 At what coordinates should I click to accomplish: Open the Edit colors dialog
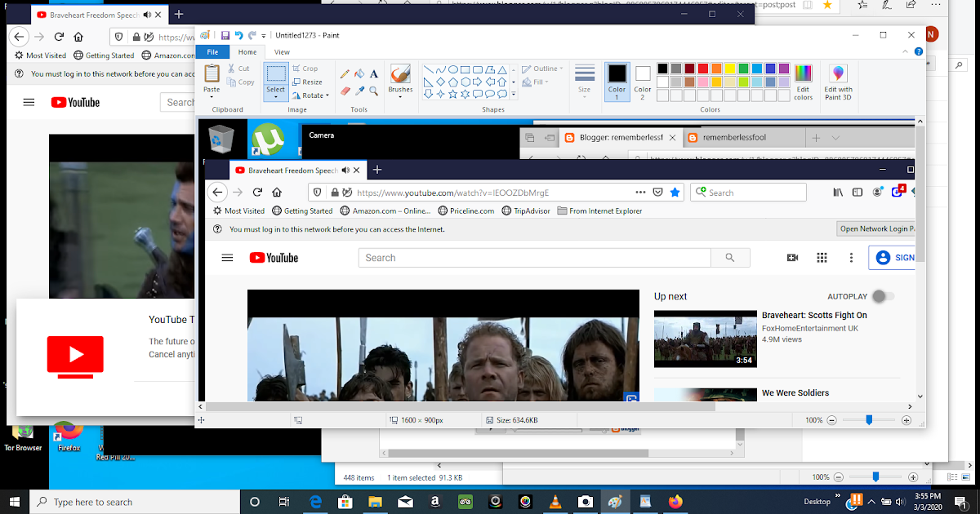[x=804, y=82]
